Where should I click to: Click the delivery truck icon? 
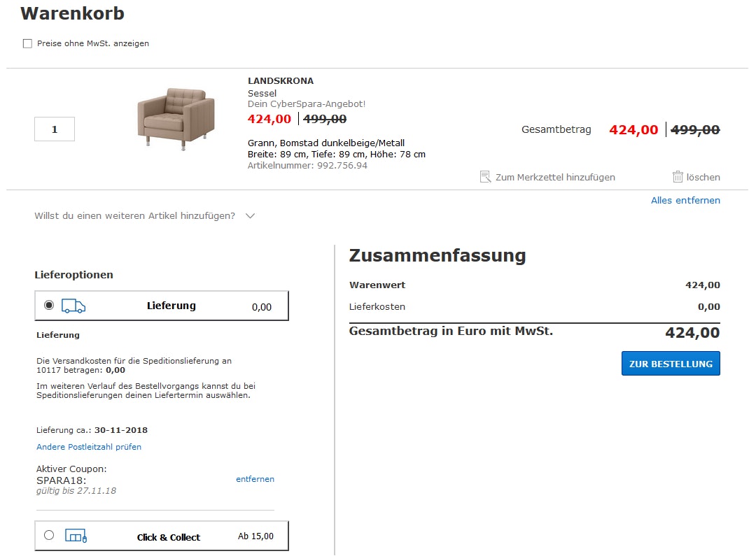(73, 306)
